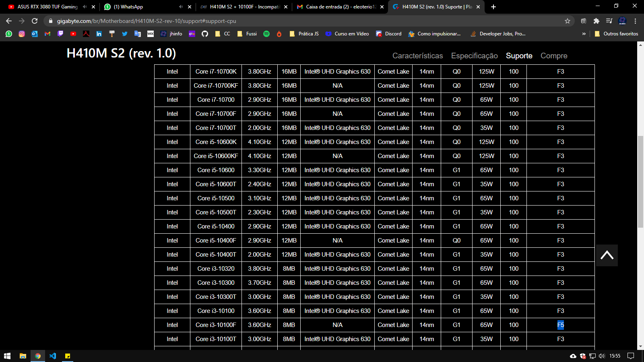644x362 pixels.
Task: Open the Developer Jobs bookmark
Action: point(498,34)
